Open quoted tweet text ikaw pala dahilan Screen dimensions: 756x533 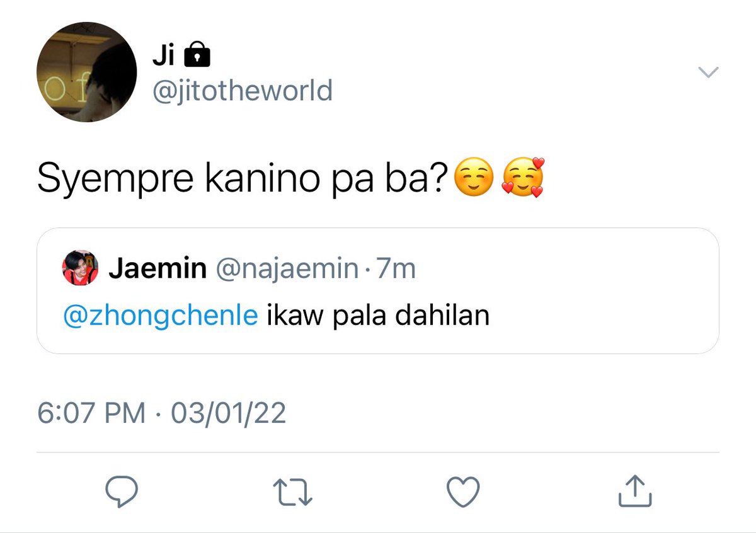pos(378,316)
